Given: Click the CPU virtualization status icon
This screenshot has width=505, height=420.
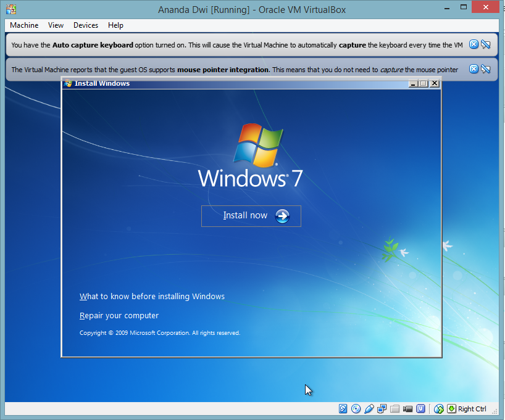Looking at the screenshot, I should [420, 409].
